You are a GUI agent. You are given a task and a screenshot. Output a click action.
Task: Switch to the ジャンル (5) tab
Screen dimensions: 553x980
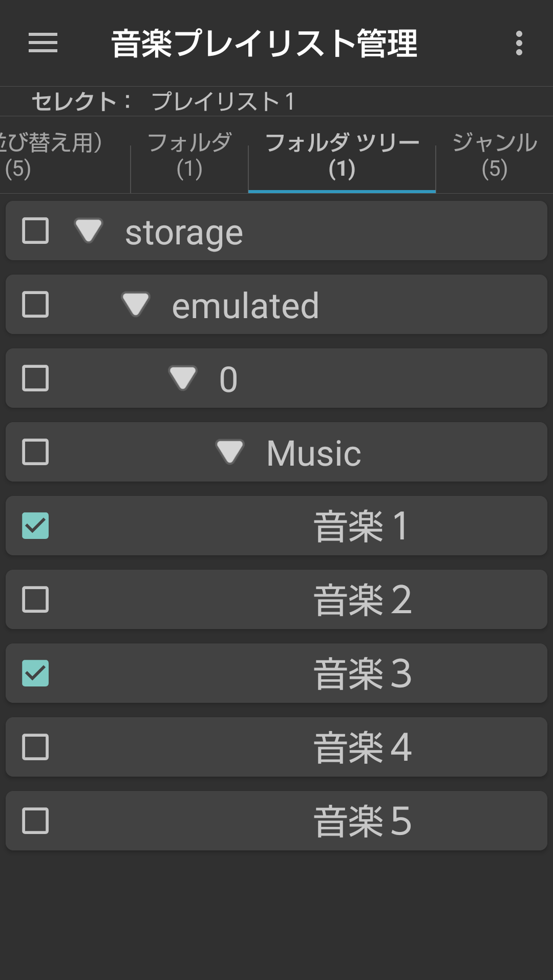[495, 155]
